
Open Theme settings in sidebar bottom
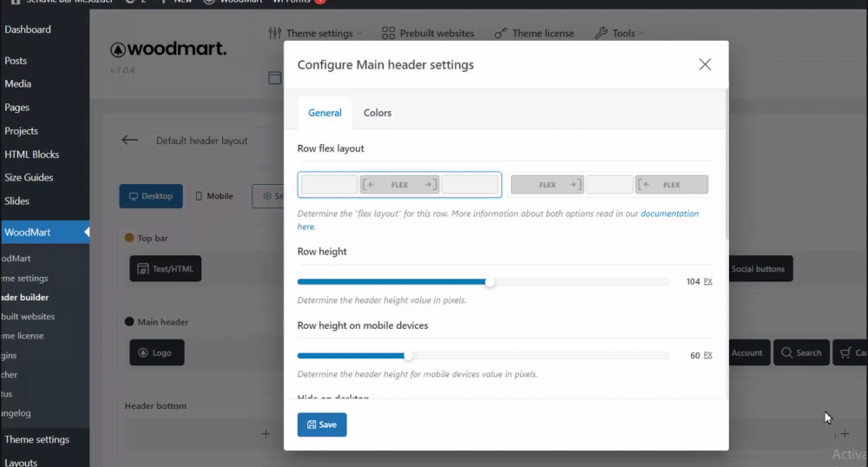tap(37, 439)
